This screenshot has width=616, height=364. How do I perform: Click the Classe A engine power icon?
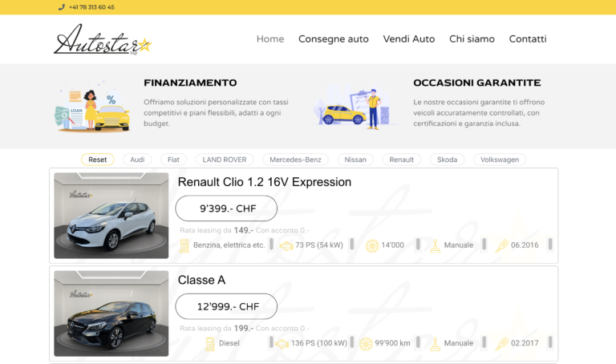tap(282, 344)
